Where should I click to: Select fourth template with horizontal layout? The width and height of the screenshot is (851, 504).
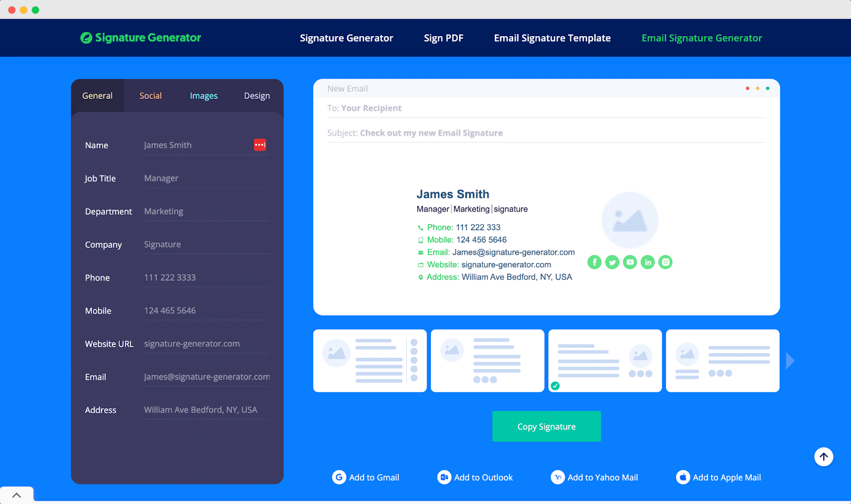[x=722, y=361]
